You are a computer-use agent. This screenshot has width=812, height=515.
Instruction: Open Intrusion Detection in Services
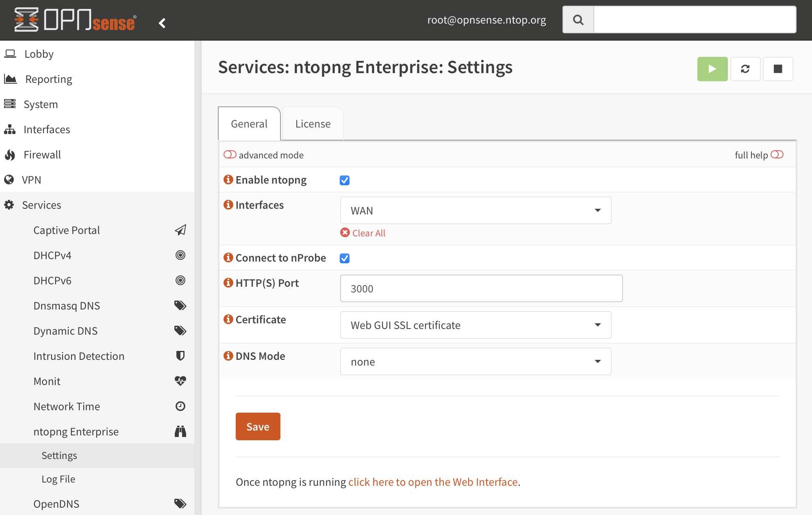(x=79, y=356)
